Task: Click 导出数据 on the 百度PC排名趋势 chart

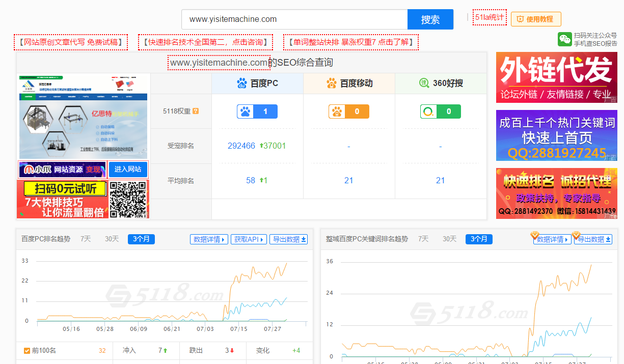Action: click(288, 239)
